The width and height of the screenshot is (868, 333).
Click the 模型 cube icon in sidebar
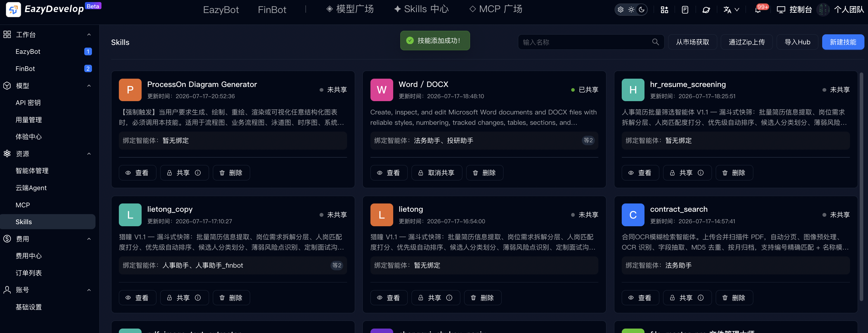point(7,85)
